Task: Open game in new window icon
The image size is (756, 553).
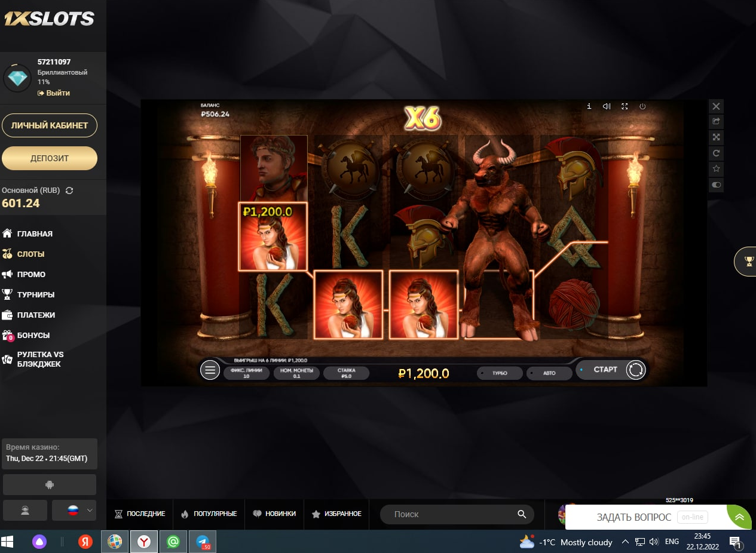Action: (717, 122)
